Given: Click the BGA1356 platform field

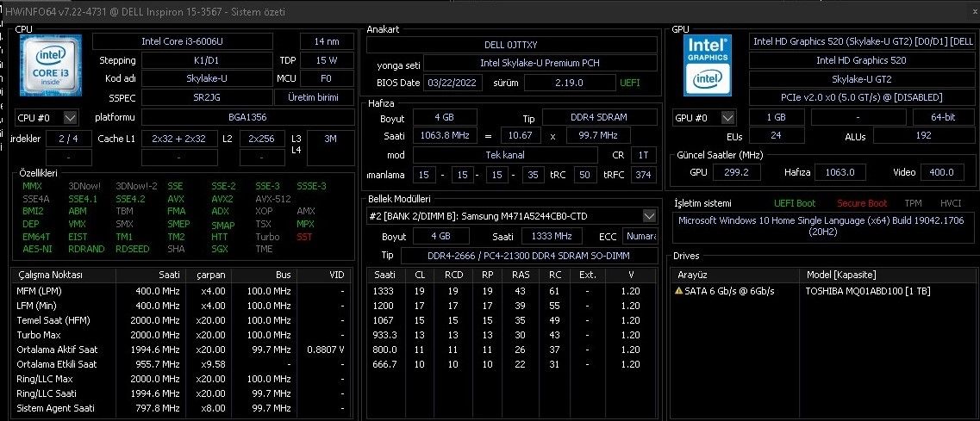Looking at the screenshot, I should (247, 117).
